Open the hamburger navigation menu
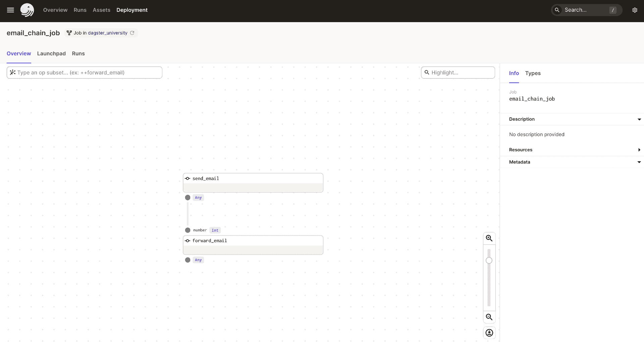The width and height of the screenshot is (644, 342). click(10, 10)
